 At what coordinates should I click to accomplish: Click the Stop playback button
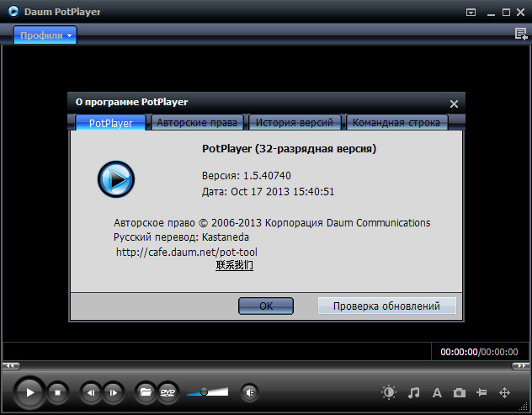click(58, 392)
